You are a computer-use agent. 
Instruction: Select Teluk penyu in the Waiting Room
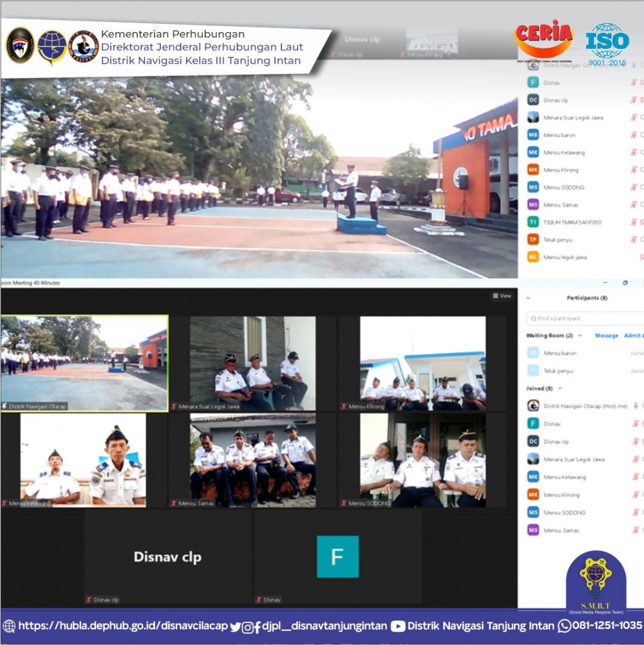[x=584, y=371]
